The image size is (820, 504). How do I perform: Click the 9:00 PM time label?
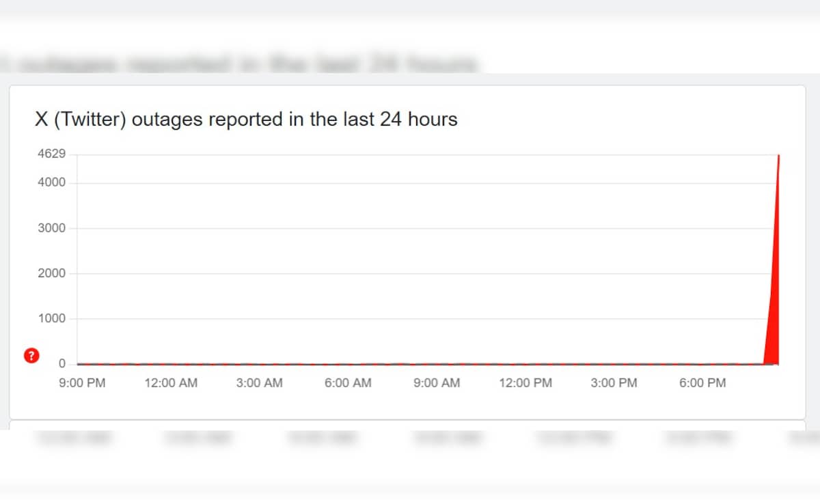pyautogui.click(x=82, y=383)
